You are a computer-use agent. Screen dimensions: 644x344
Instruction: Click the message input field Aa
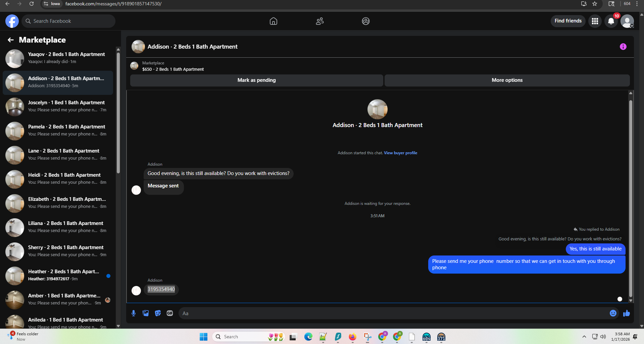tap(393, 313)
